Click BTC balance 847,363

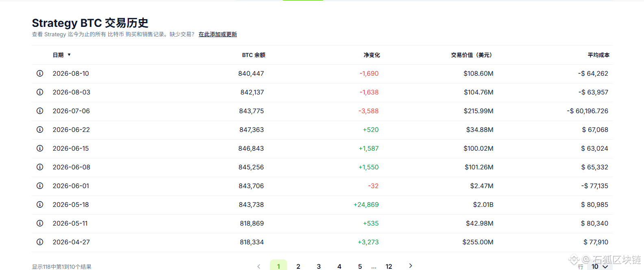pyautogui.click(x=252, y=130)
